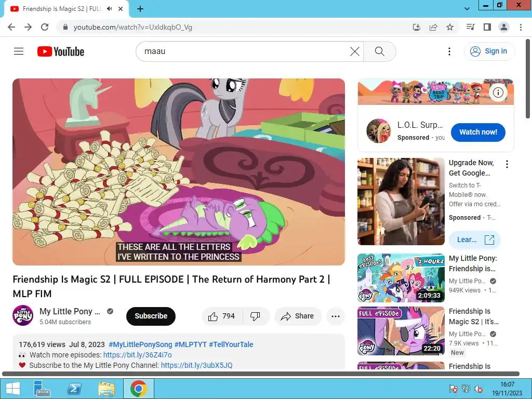This screenshot has width=532, height=399.
Task: Click the video player area
Action: point(179,172)
